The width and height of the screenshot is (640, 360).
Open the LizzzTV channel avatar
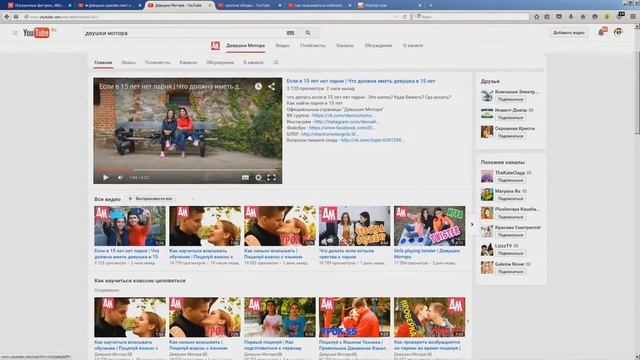[487, 249]
